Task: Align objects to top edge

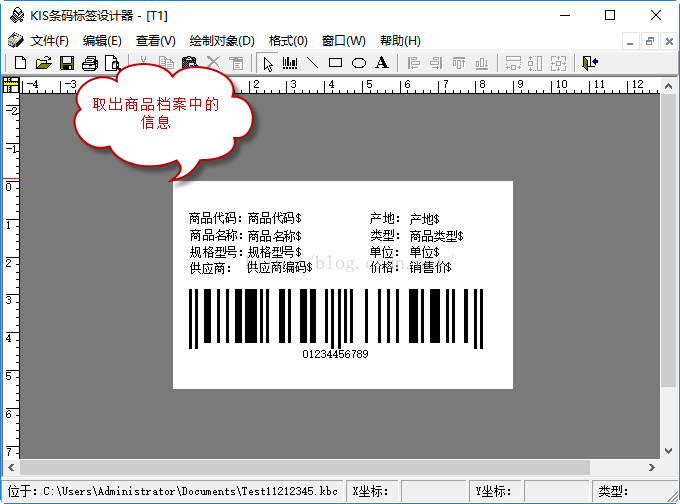Action: pyautogui.click(x=459, y=63)
